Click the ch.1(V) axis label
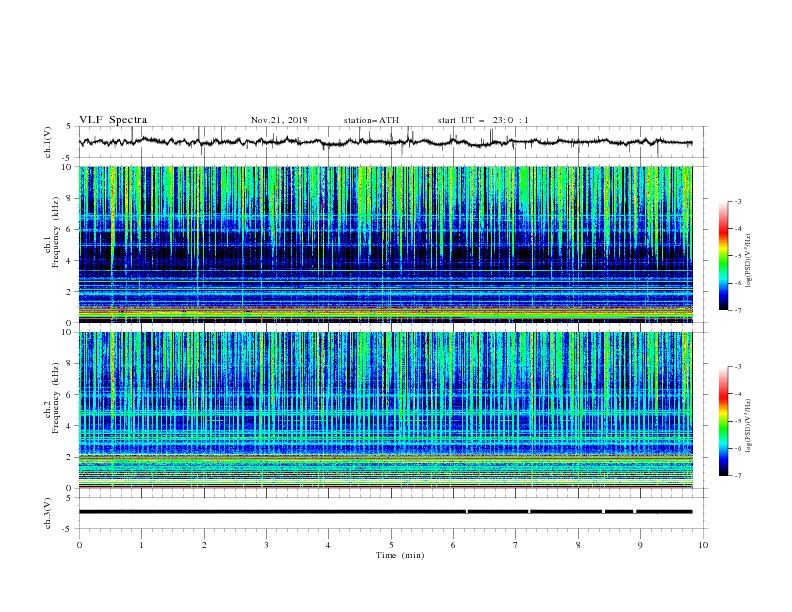 (48, 142)
